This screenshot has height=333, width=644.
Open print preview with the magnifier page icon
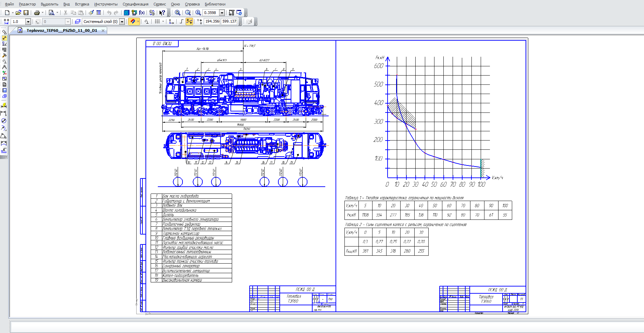click(x=51, y=13)
